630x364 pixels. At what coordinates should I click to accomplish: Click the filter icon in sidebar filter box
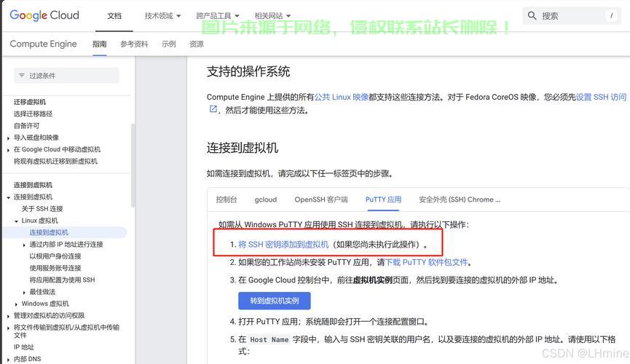tap(22, 76)
